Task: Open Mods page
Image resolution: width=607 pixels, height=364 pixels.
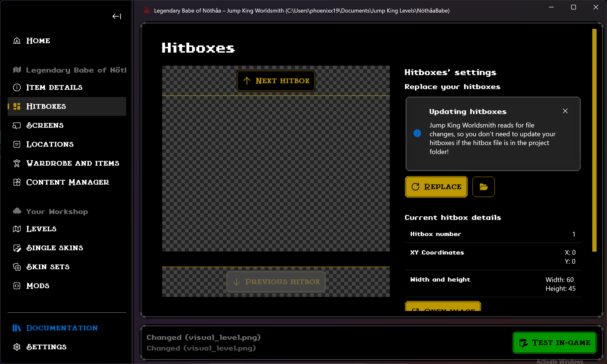Action: (x=67, y=286)
